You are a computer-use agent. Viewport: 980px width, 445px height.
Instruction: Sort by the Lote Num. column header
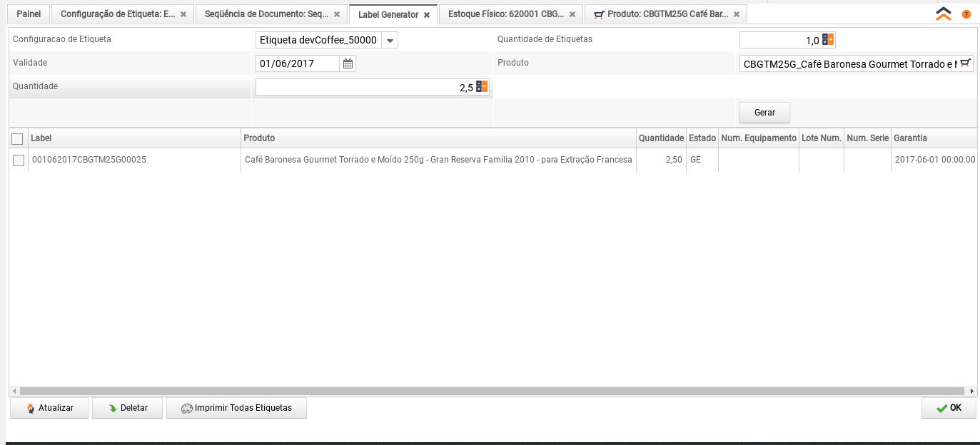(822, 138)
